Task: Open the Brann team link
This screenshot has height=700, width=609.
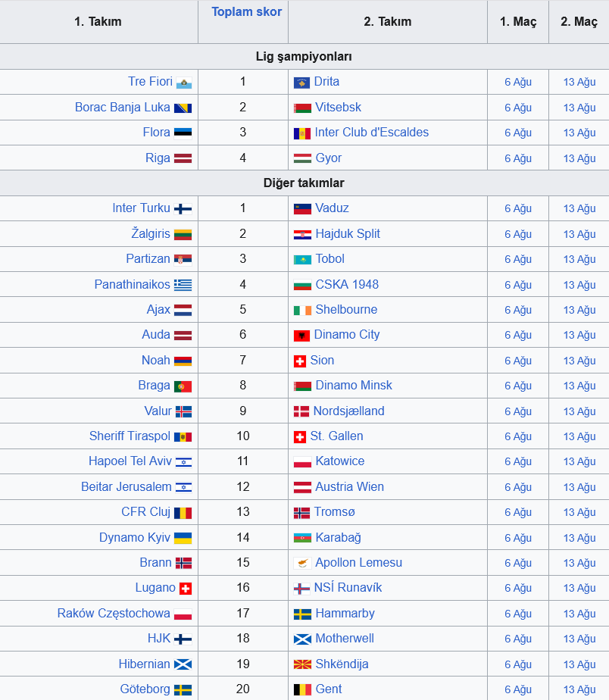Action: click(155, 562)
